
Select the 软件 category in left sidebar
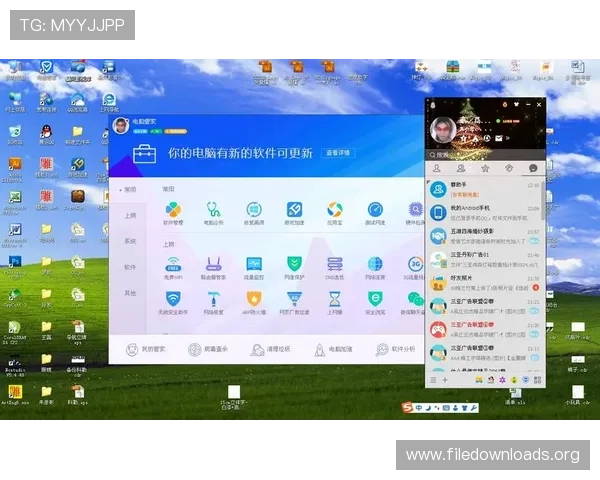coord(130,267)
